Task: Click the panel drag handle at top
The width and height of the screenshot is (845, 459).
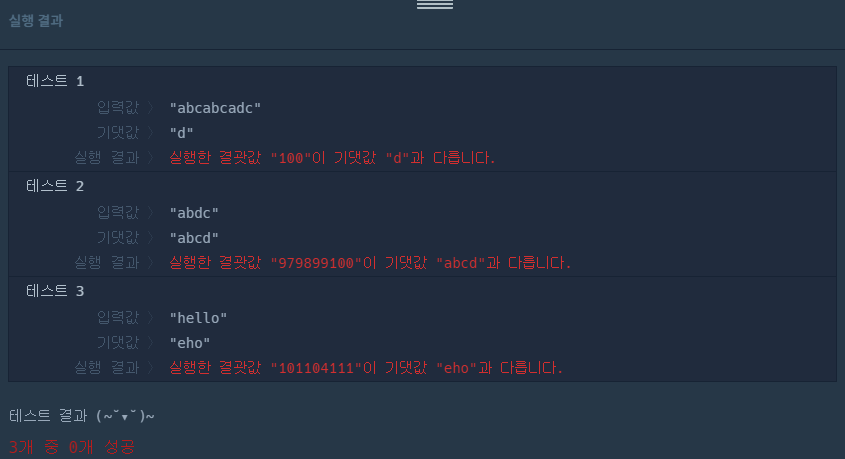Action: (x=435, y=4)
